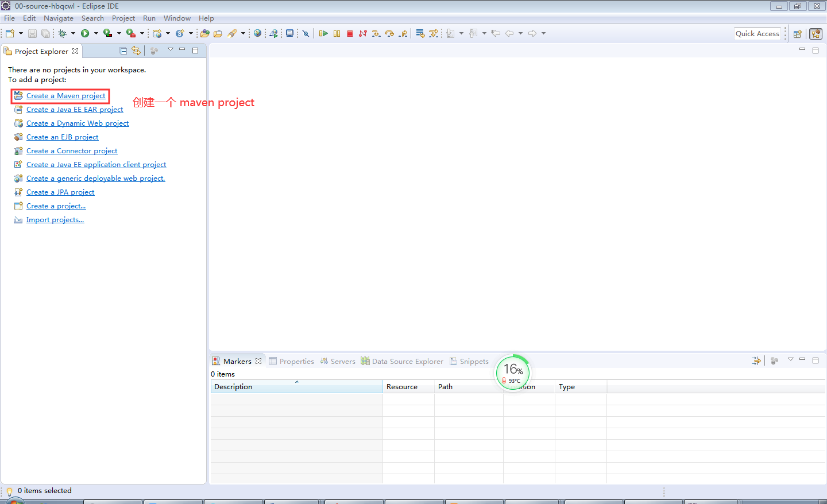Click Create a JPA project link

60,192
